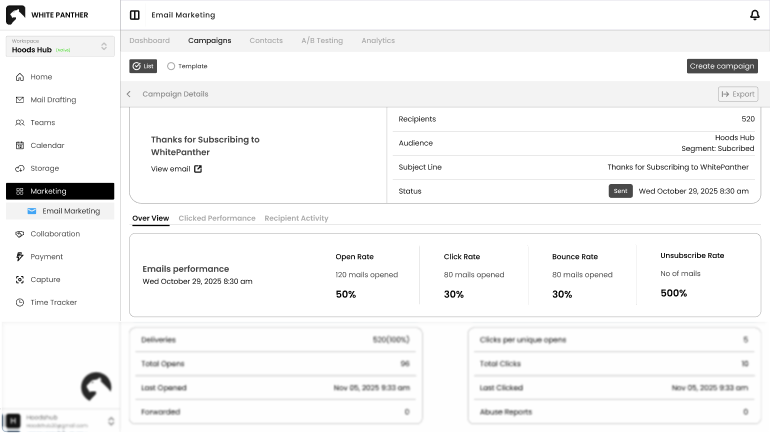770x433 pixels.
Task: Toggle the sidebar panel icon
Action: pos(135,15)
